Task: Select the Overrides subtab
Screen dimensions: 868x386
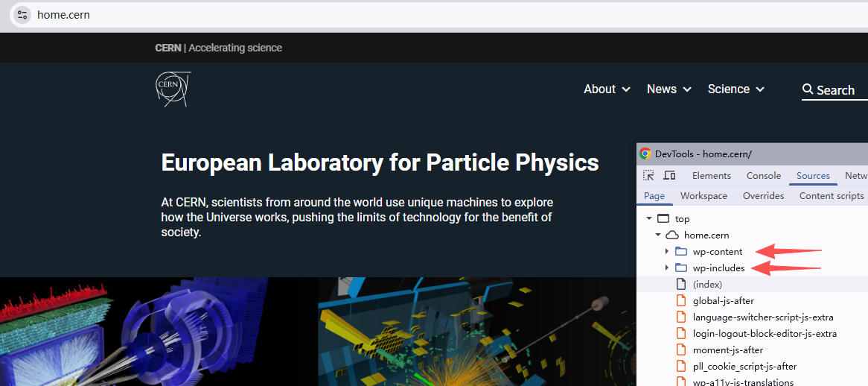Action: (x=763, y=195)
